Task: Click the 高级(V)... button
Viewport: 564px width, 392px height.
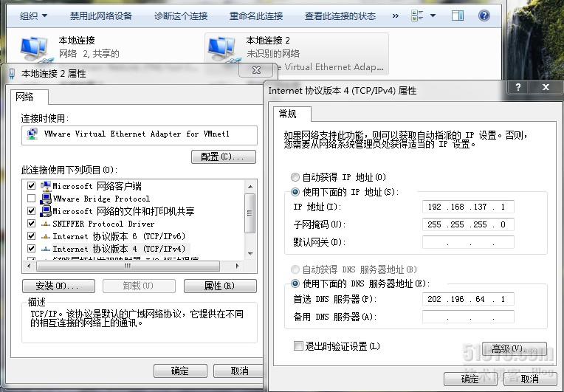Action: [515, 348]
